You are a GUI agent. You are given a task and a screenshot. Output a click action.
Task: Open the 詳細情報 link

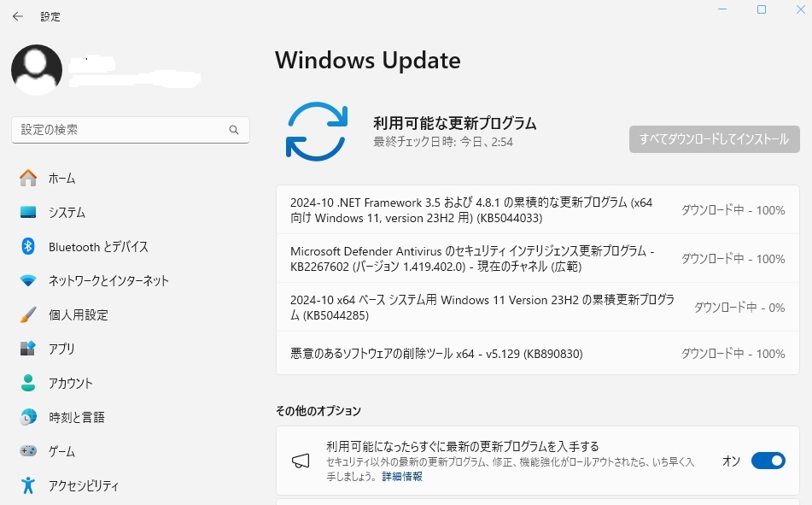pyautogui.click(x=401, y=477)
